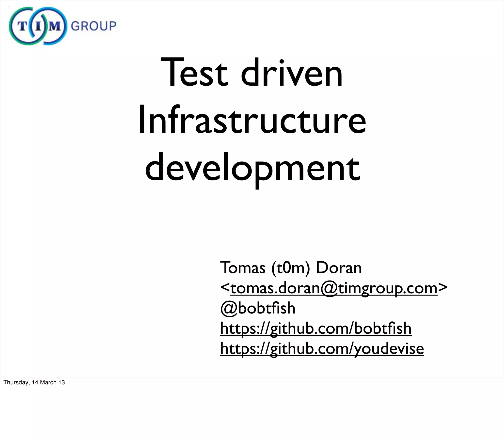Screen dimensions: 504x439
Task: Click the letter M in logo
Action: 55,26
